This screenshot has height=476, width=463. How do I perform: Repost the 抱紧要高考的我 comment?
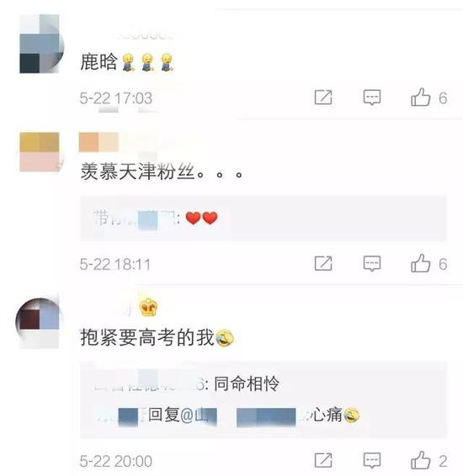click(323, 461)
